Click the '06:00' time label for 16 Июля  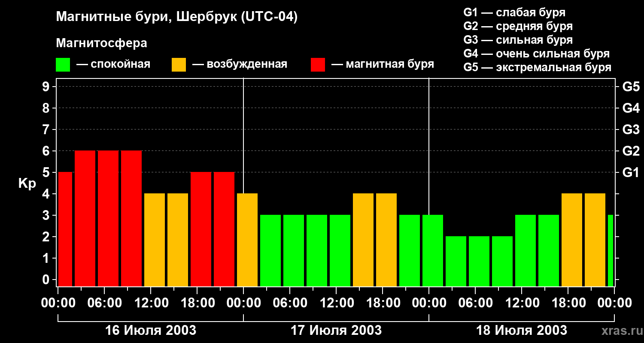pyautogui.click(x=104, y=303)
